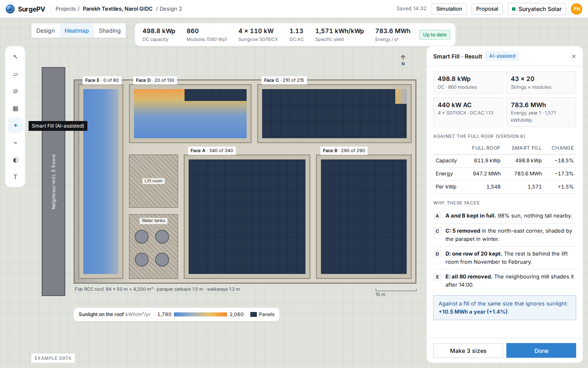Select the Face D label
This screenshot has width=588, height=368.
155,80
